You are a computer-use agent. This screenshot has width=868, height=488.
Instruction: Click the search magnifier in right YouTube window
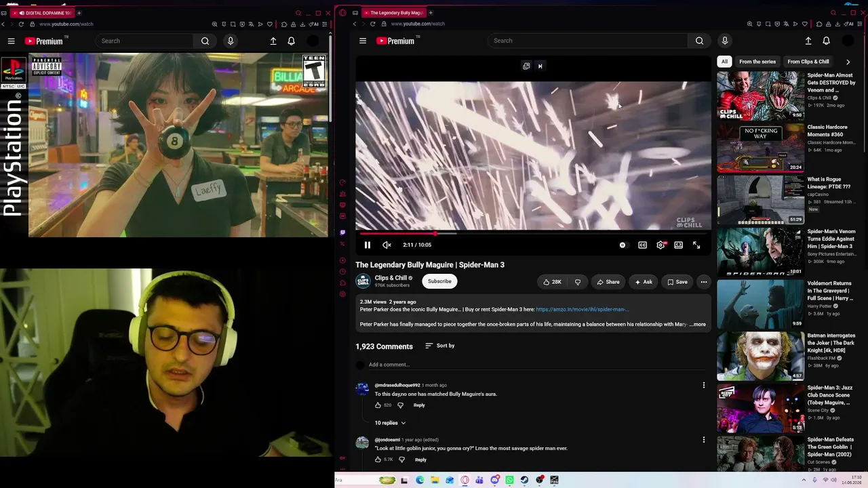tap(699, 41)
